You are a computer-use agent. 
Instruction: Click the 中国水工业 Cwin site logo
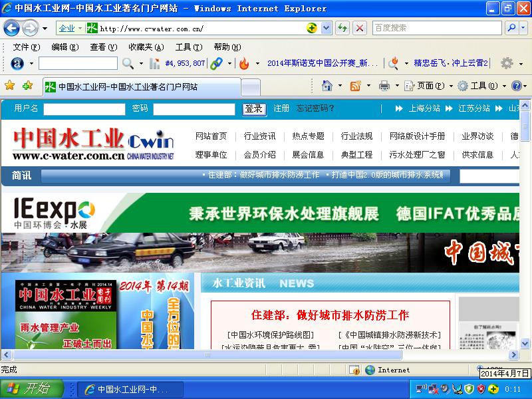(x=94, y=144)
